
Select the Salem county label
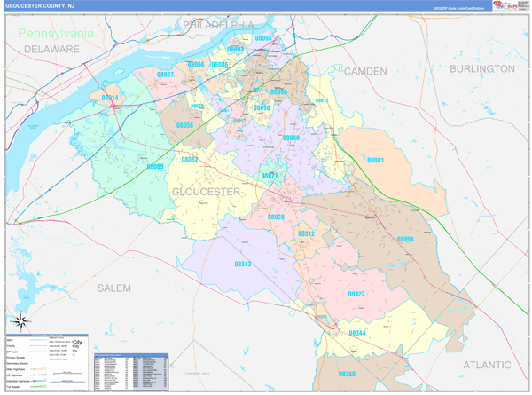click(x=113, y=288)
